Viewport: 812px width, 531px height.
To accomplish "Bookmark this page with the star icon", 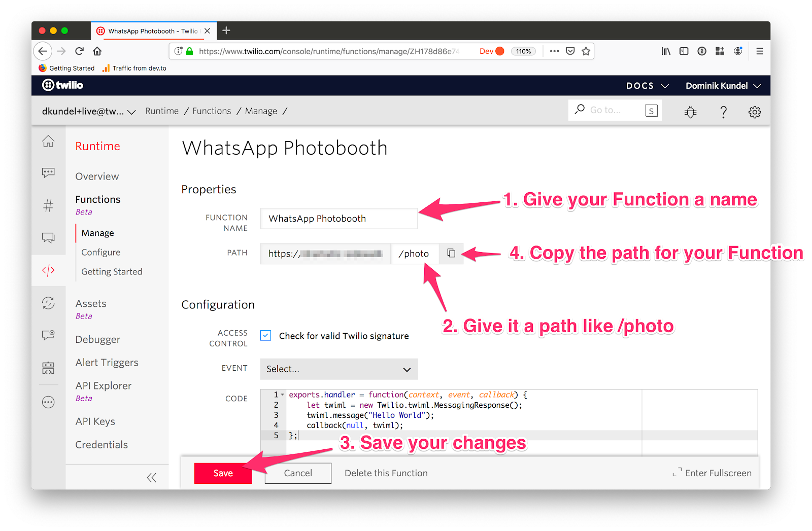I will [586, 51].
